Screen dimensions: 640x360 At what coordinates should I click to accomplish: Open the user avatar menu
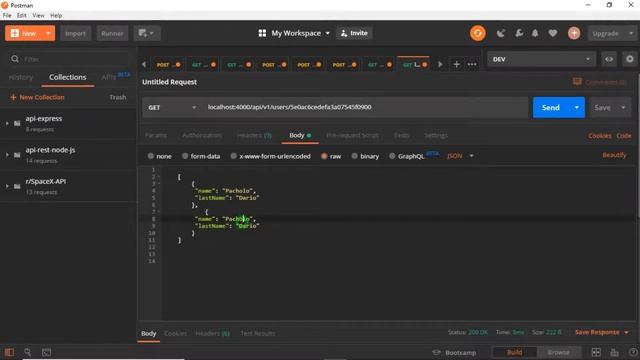tap(574, 33)
